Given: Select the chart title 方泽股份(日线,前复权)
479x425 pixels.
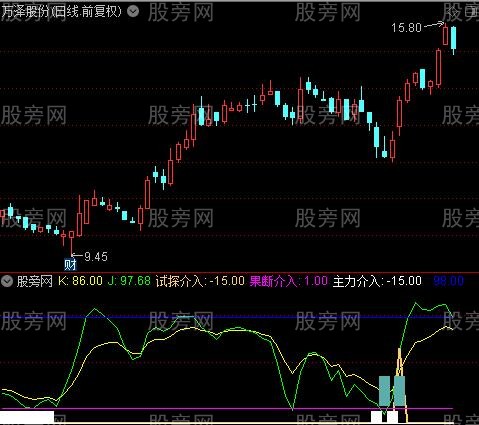Looking at the screenshot, I should 62,12.
